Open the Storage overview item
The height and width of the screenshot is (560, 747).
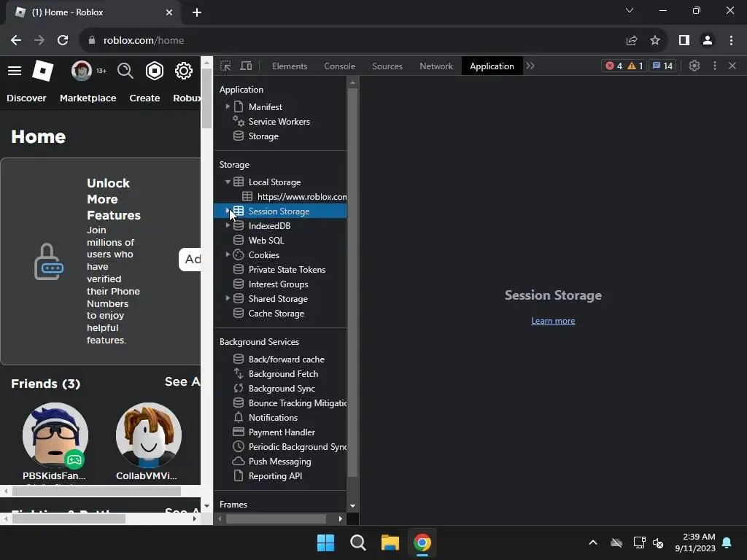(263, 136)
